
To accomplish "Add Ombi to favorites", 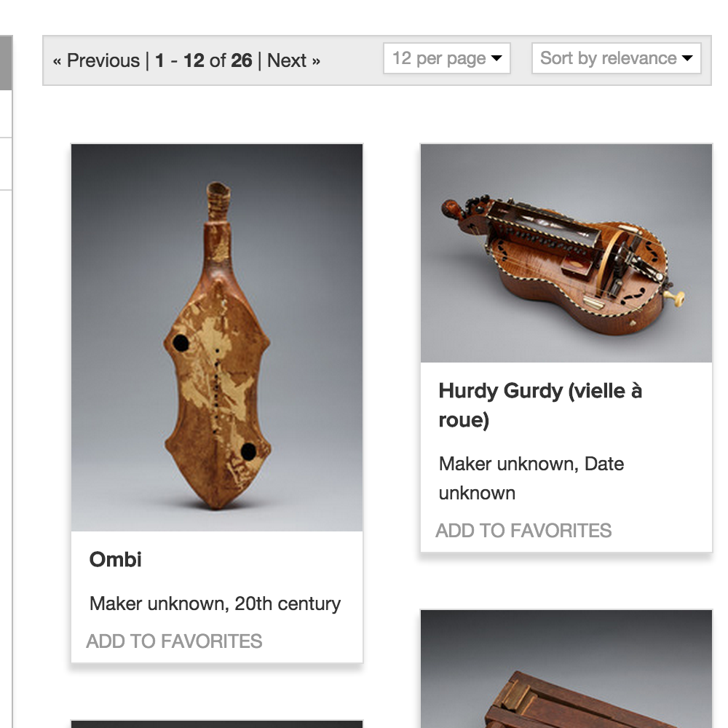I will pyautogui.click(x=174, y=641).
